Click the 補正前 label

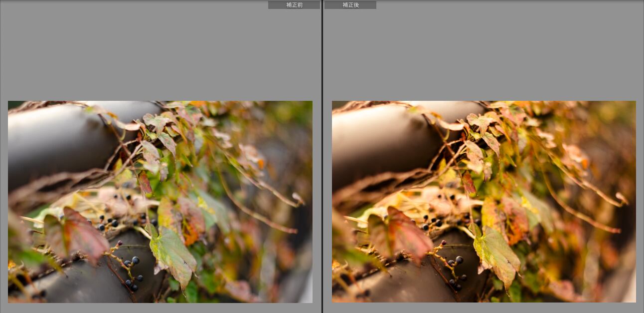tap(294, 5)
